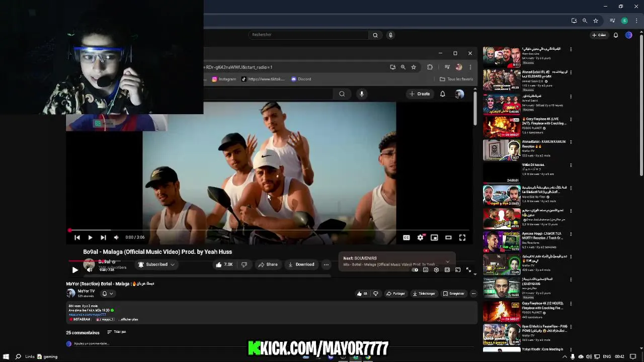
Task: Click the outer Créer button
Action: click(599, 35)
